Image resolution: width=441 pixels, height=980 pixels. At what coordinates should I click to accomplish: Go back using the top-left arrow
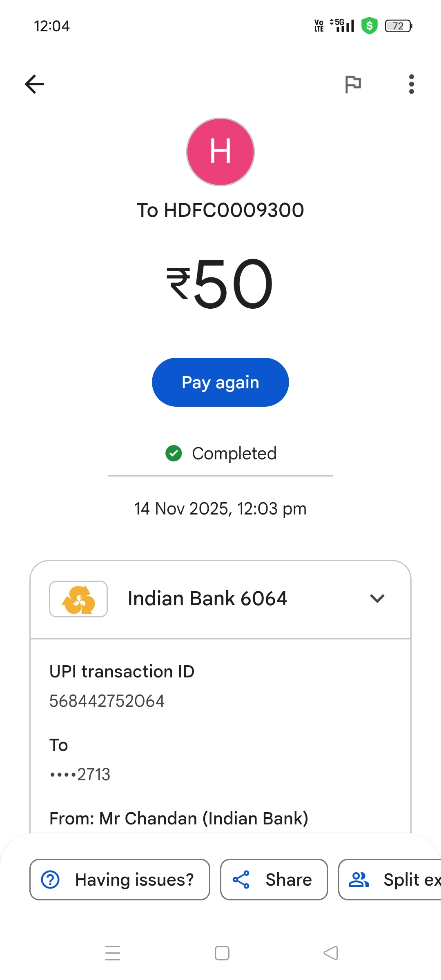point(35,84)
